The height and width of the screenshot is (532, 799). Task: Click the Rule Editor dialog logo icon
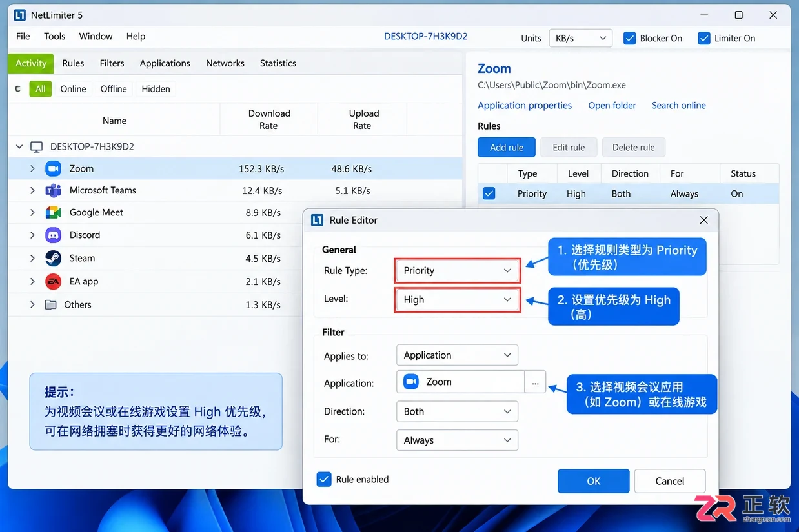point(317,220)
